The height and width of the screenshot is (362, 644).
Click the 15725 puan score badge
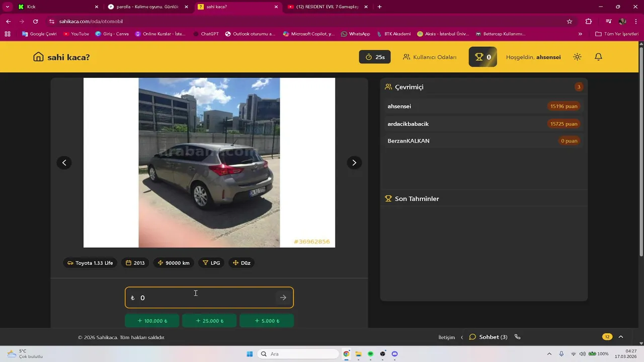563,124
